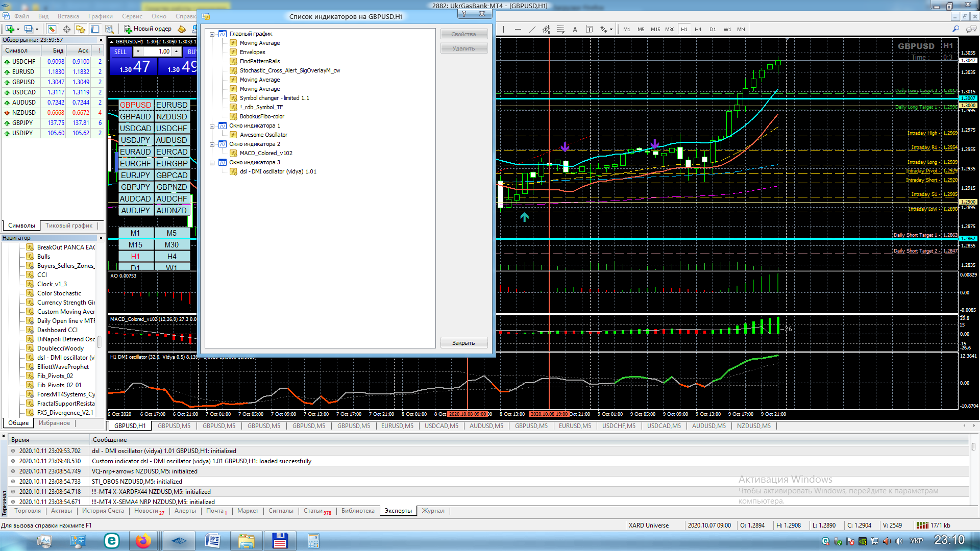Click the crosshair Data Window icon
Image resolution: width=980 pixels, height=551 pixels.
(x=66, y=29)
